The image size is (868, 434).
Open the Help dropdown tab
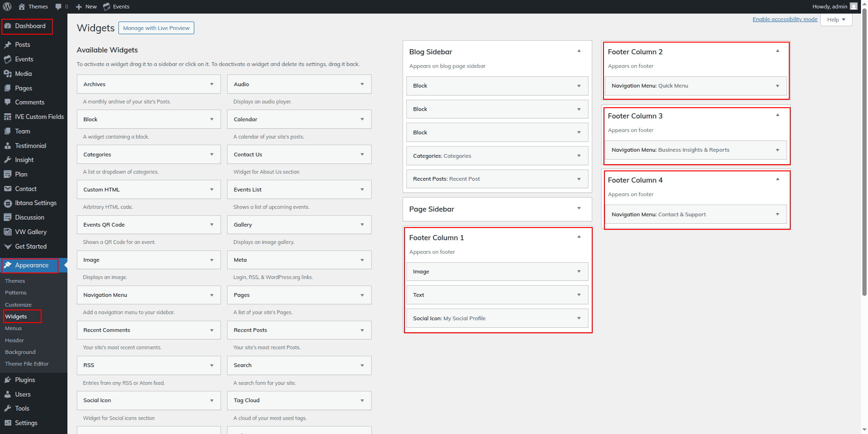tap(836, 20)
